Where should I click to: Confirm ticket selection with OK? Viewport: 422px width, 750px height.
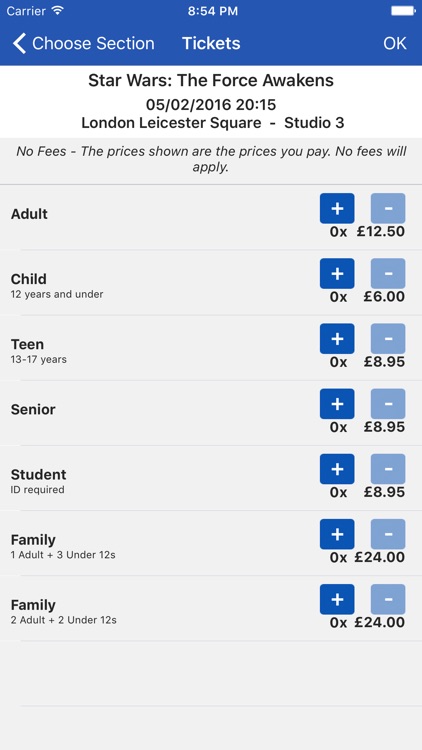pyautogui.click(x=395, y=44)
